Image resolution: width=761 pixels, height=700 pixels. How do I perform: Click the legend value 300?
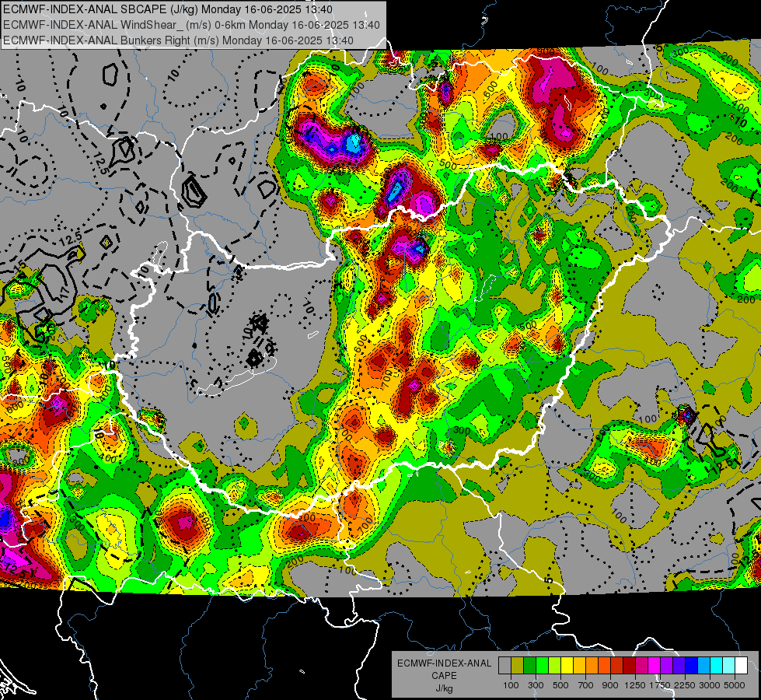point(536,685)
